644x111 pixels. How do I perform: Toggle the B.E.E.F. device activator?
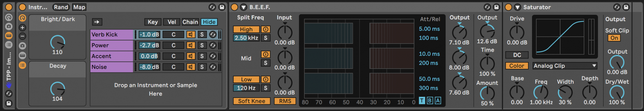pyautogui.click(x=234, y=7)
